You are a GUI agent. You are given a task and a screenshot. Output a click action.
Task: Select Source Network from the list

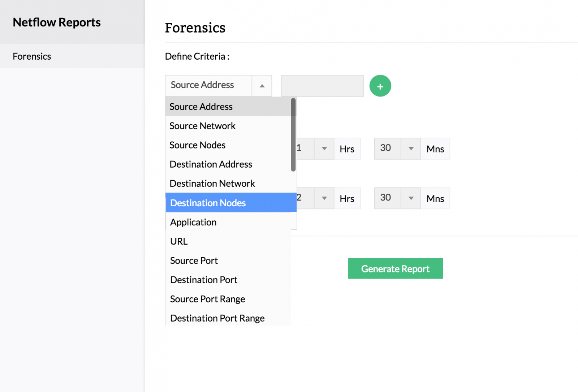click(202, 126)
